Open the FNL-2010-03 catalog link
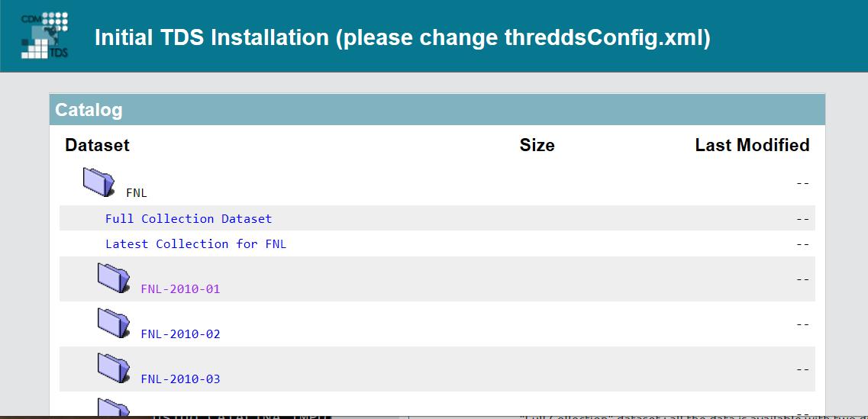The height and width of the screenshot is (419, 868). pyautogui.click(x=180, y=379)
